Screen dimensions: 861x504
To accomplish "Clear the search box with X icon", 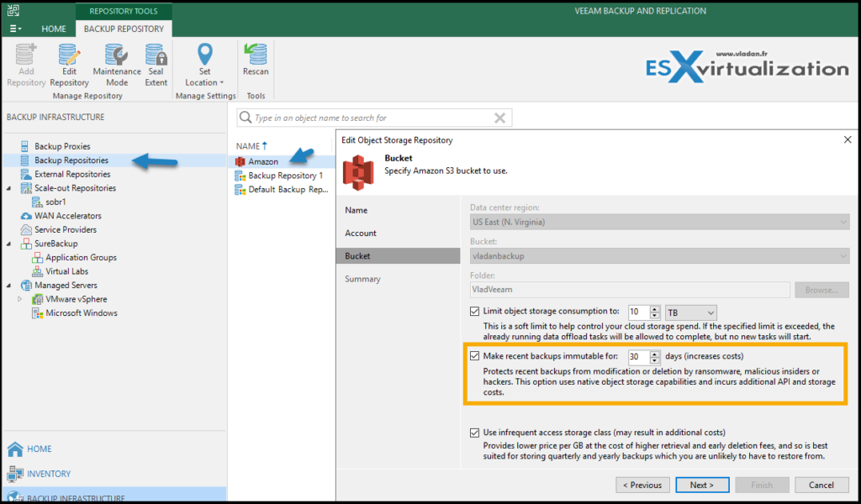I will [499, 118].
